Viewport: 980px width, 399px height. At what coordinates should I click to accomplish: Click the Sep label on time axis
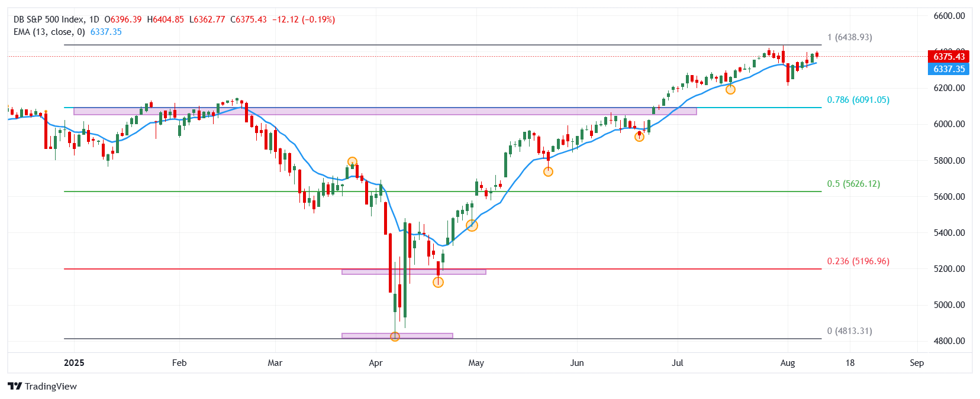click(917, 363)
